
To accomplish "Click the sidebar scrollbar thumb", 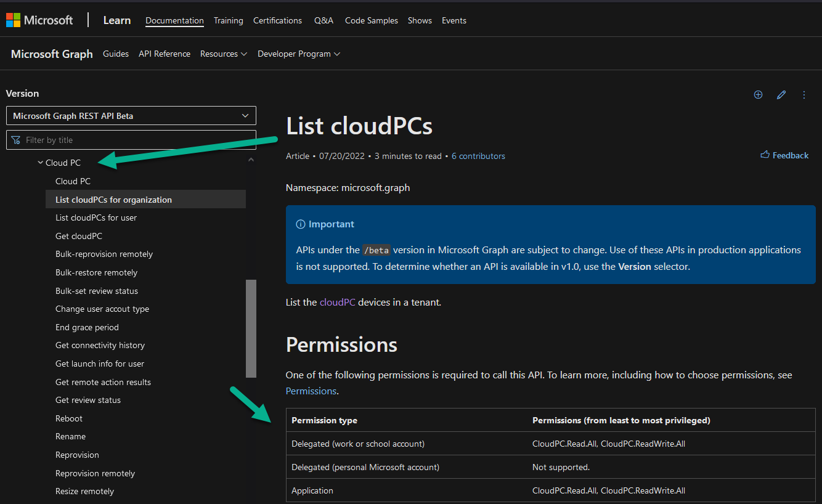I will click(251, 328).
